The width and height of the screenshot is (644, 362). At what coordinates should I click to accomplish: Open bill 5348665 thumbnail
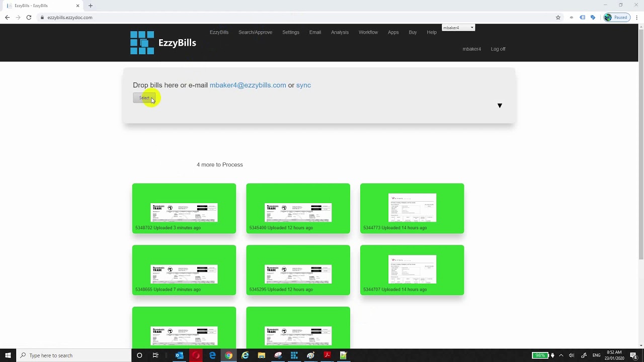coord(184,270)
